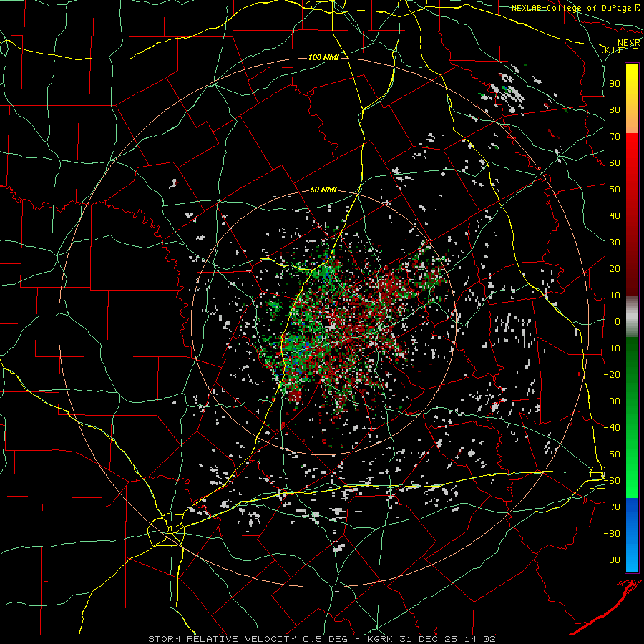
Task: Select the gray zero-velocity segment of the color bar
Action: click(x=632, y=316)
